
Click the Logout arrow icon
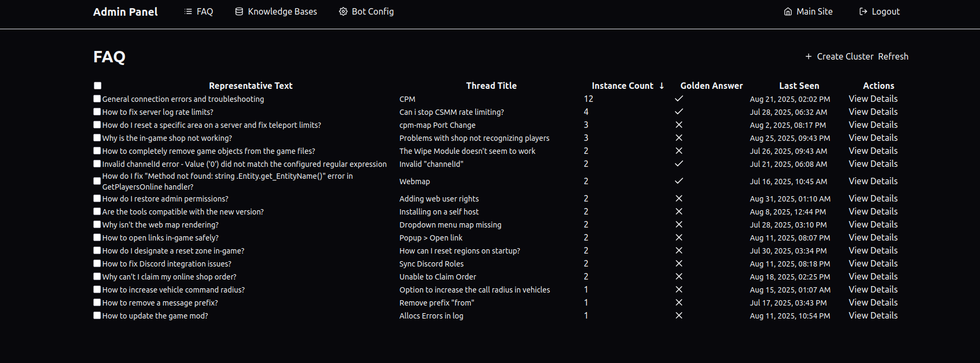tap(863, 11)
